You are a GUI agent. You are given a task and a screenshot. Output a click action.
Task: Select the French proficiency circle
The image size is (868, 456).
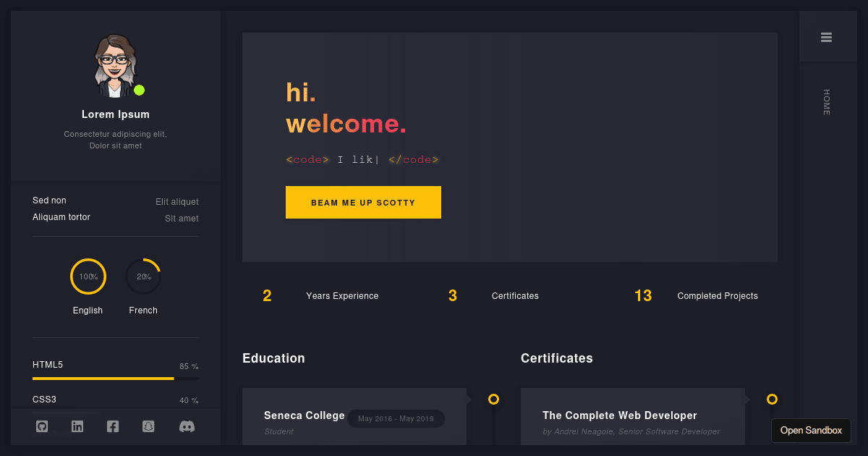click(x=143, y=276)
